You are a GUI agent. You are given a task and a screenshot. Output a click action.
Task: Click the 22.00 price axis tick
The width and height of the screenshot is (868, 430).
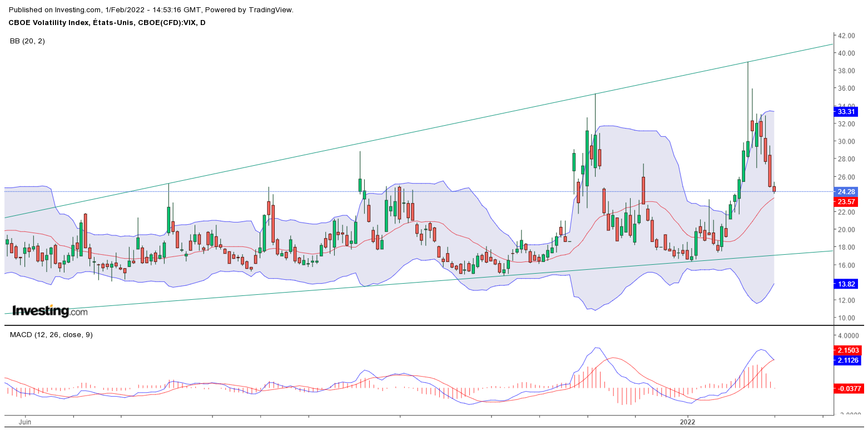pos(846,212)
